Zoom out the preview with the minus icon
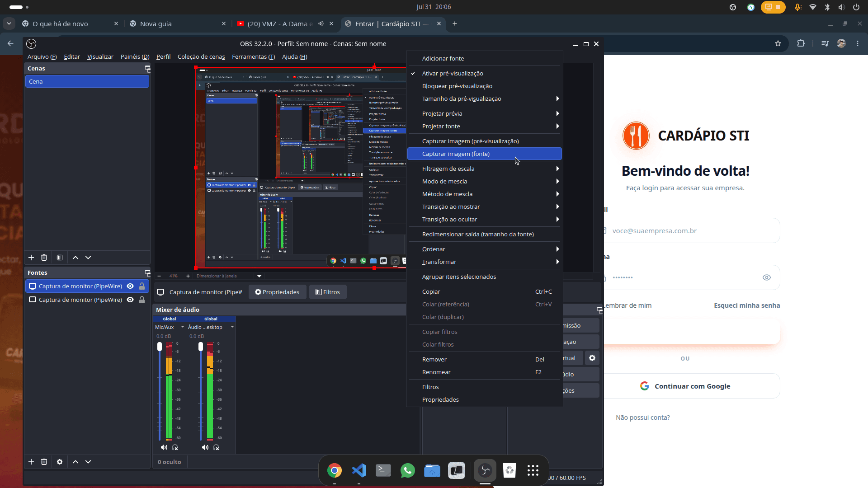Screen dimensions: 868x488 [159, 276]
